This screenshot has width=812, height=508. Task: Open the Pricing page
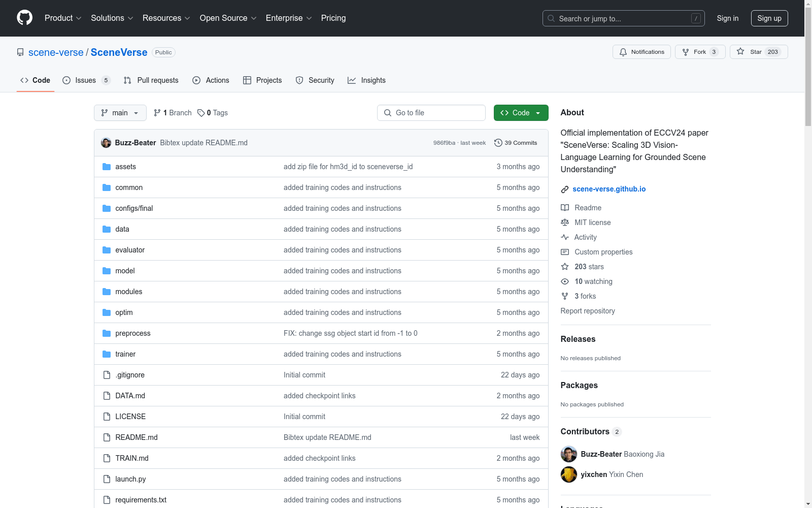tap(333, 18)
